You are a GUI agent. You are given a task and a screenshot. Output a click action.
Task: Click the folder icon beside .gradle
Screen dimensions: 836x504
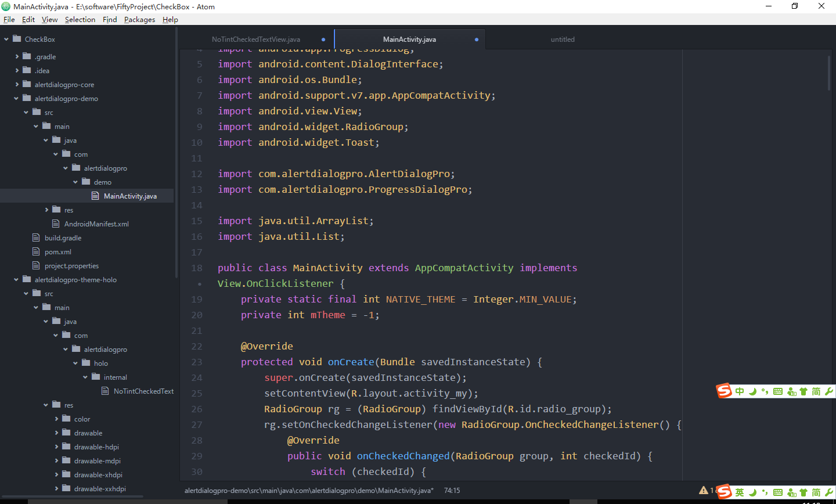click(27, 56)
